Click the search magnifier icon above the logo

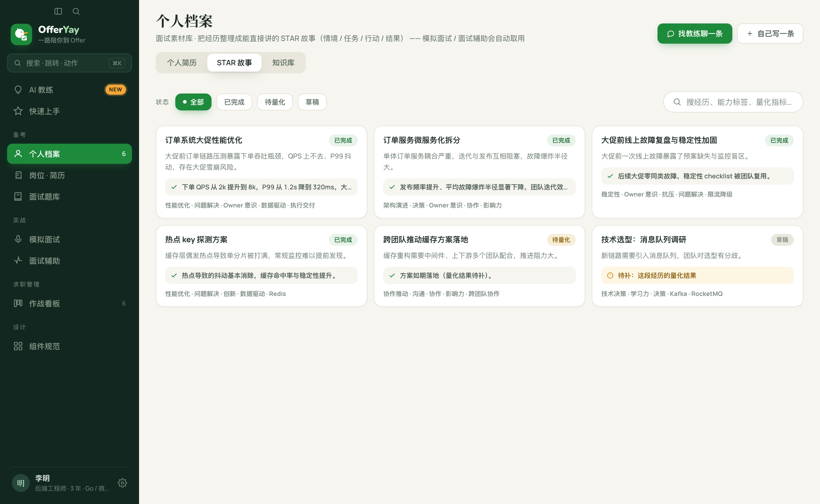pos(76,11)
